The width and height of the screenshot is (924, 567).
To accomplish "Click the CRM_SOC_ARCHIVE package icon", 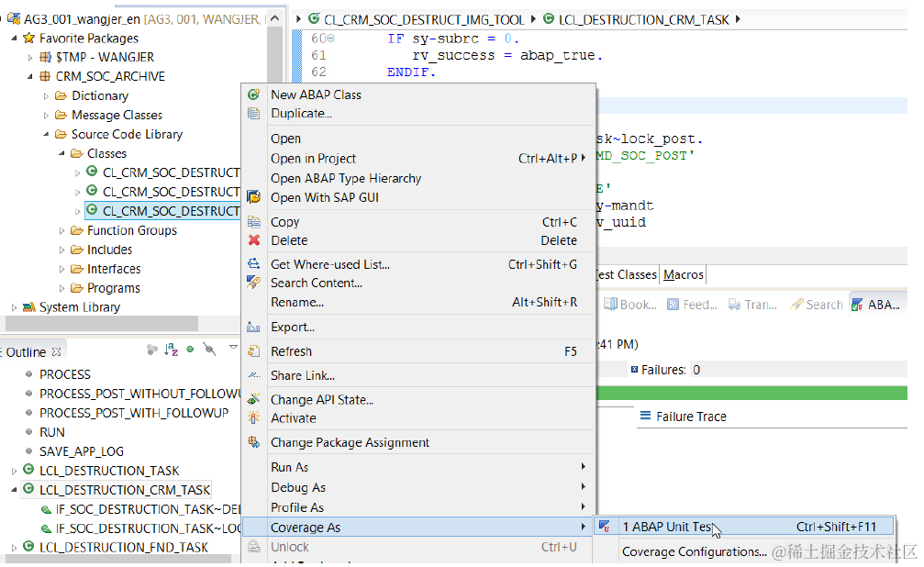I will pyautogui.click(x=45, y=76).
